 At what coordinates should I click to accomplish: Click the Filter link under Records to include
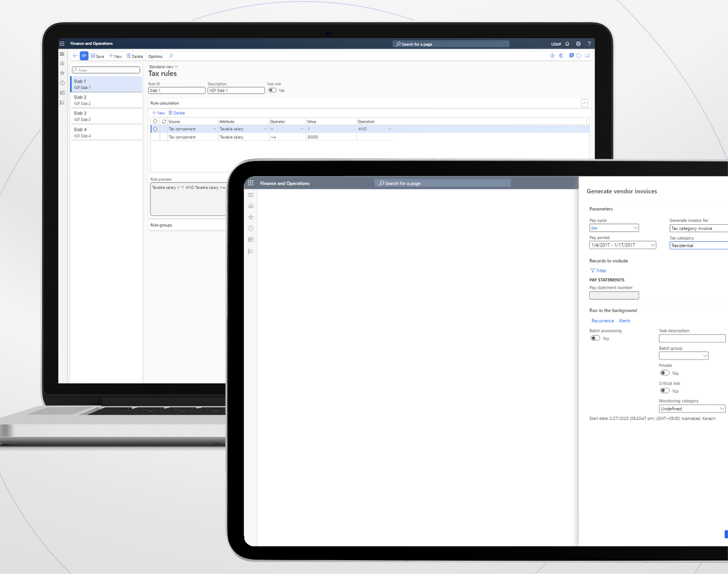tap(598, 270)
